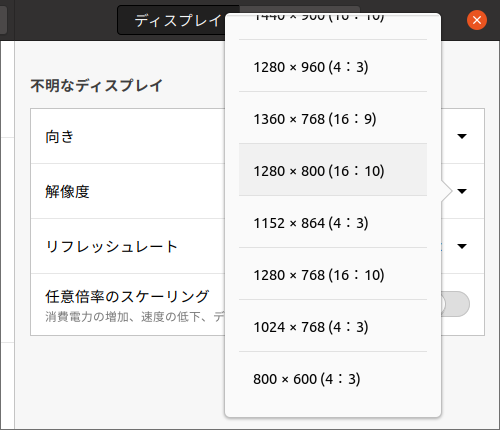Open the 向き orientation dropdown arrow
500x430 pixels.
[462, 136]
